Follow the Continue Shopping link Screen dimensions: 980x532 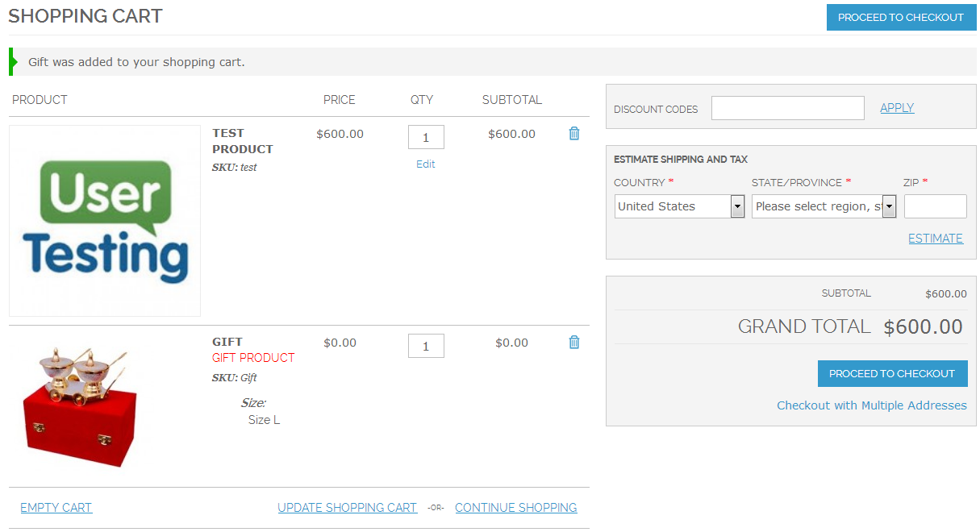tap(515, 508)
